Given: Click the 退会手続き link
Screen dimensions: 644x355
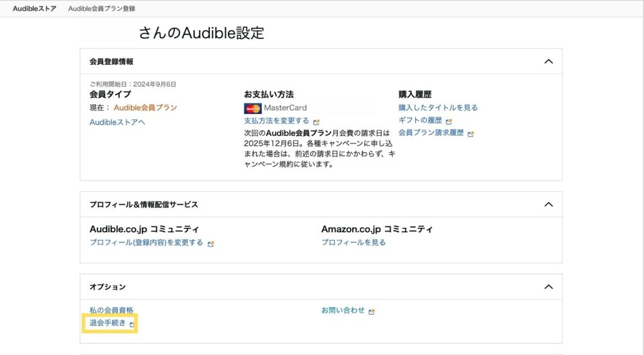Looking at the screenshot, I should click(108, 324).
